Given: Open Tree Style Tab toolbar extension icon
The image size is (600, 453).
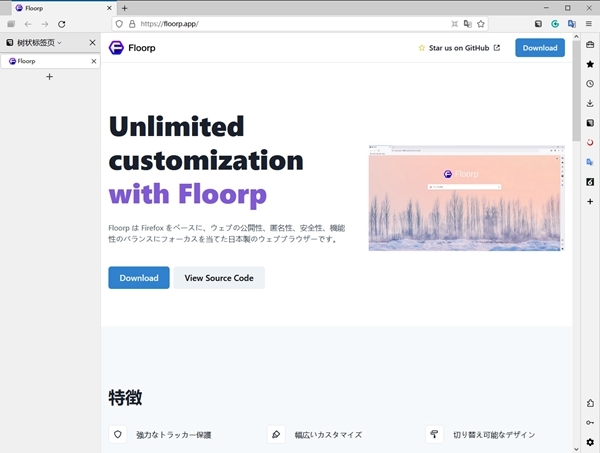Looking at the screenshot, I should (538, 24).
